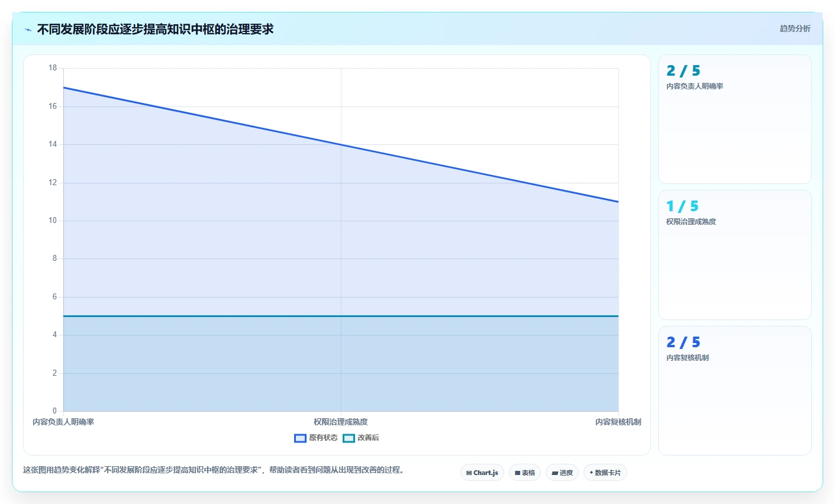Click the icon inside the 表格 chip
Viewport: 835px width, 504px height.
pyautogui.click(x=517, y=473)
